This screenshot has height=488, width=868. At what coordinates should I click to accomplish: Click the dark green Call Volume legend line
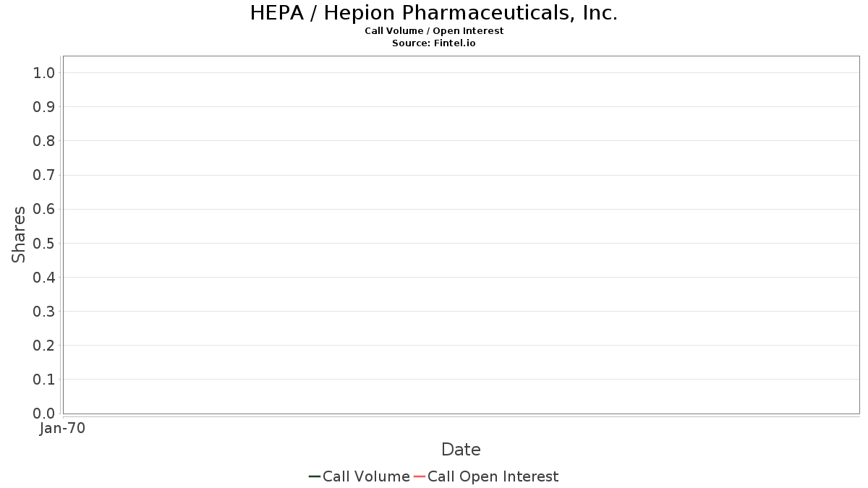tap(315, 476)
